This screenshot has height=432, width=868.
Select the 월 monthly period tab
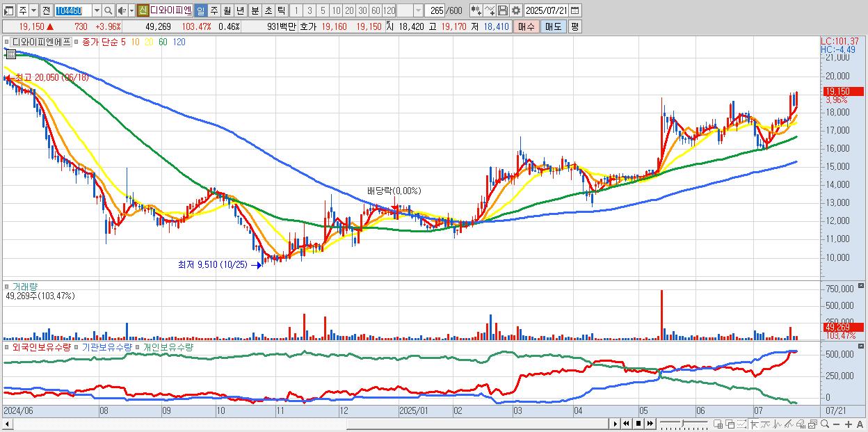(x=227, y=10)
